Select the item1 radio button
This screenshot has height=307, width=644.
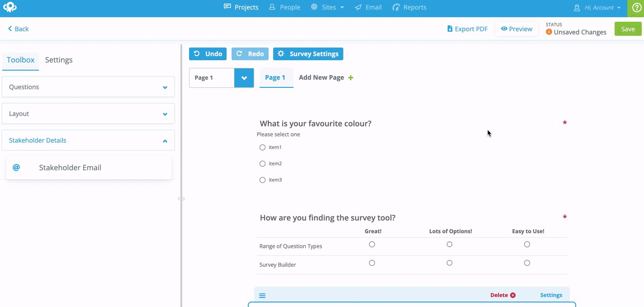click(x=262, y=147)
